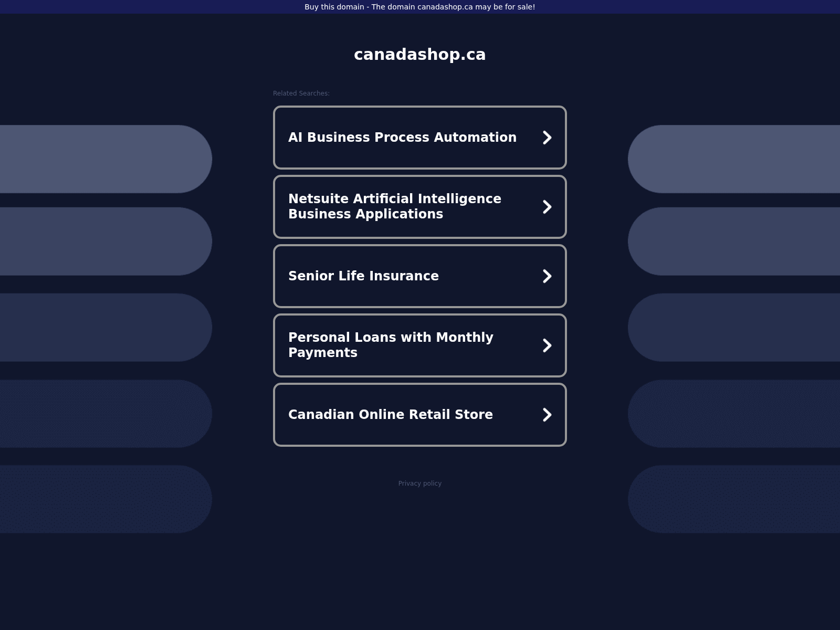840x630 pixels.
Task: Open the AI Business Process Automation search
Action: pos(402,138)
